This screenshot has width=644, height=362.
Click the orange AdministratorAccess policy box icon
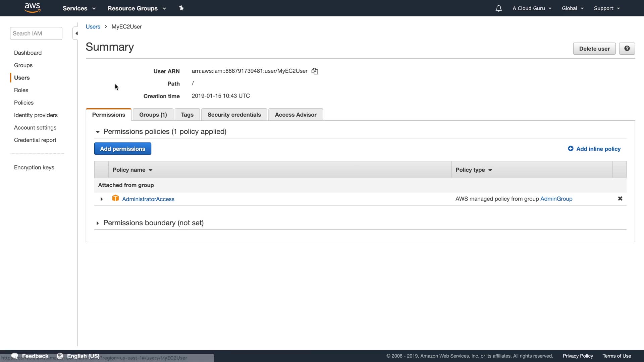115,198
